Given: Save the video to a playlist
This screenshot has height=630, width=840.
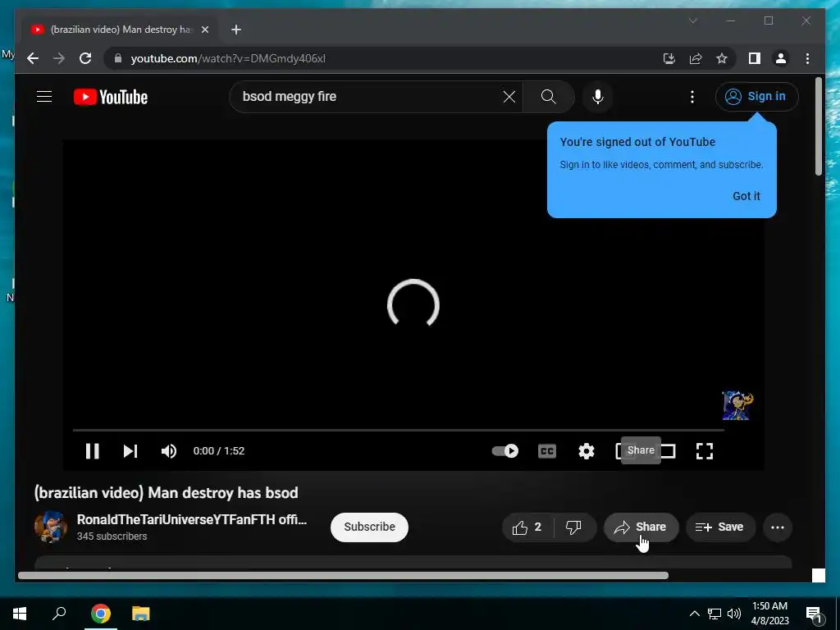Looking at the screenshot, I should click(720, 527).
